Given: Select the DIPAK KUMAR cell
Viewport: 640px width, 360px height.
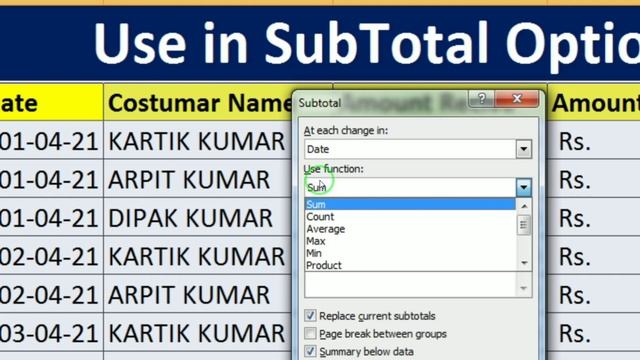Looking at the screenshot, I should [198, 217].
